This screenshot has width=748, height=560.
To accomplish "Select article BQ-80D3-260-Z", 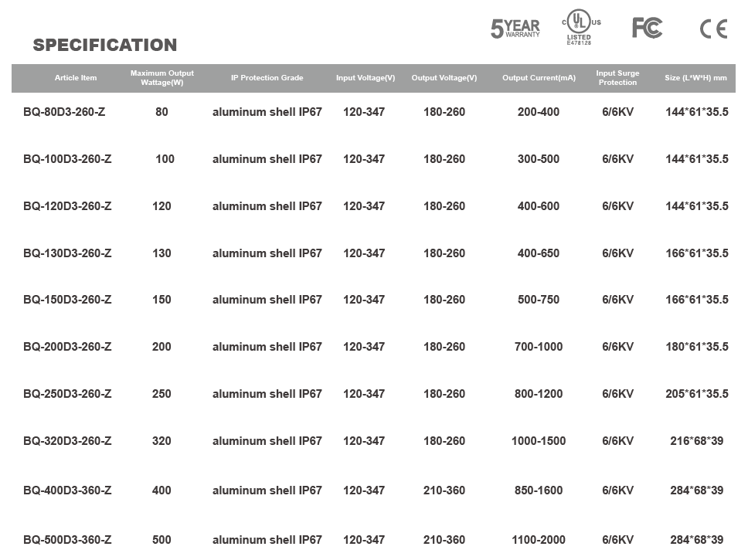I will point(64,112).
